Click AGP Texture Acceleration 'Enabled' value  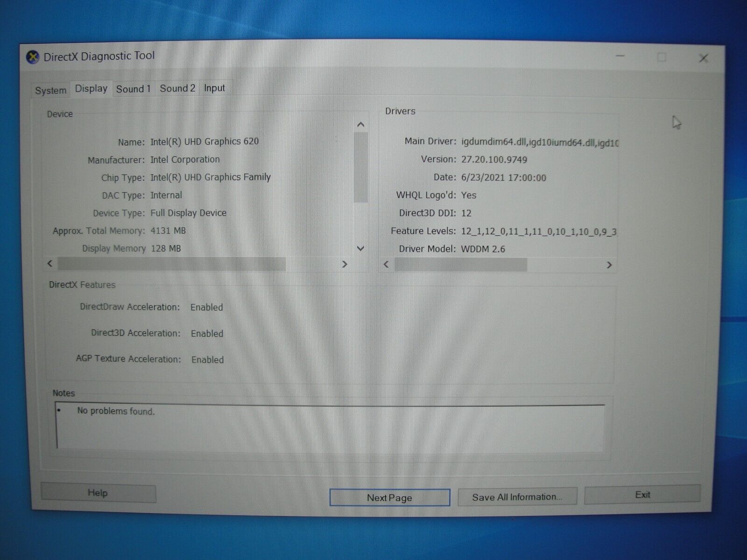[x=208, y=360]
